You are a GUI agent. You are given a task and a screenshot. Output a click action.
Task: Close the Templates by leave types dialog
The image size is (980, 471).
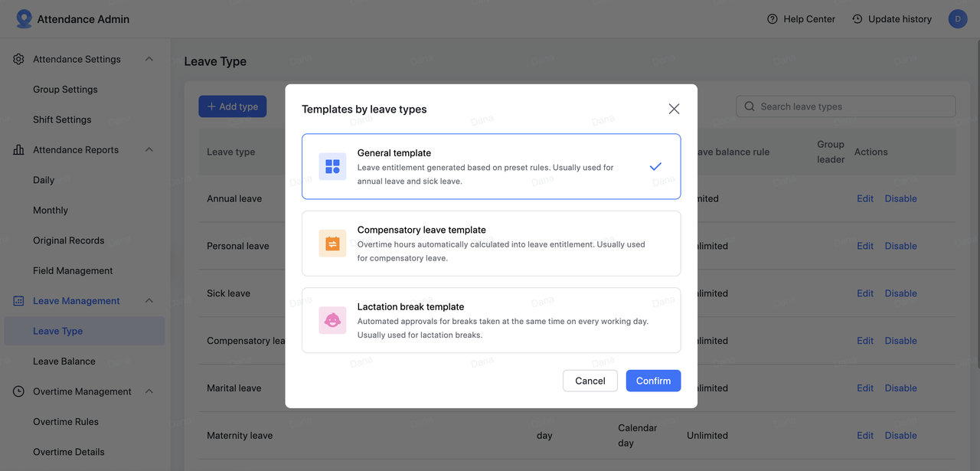click(x=674, y=109)
